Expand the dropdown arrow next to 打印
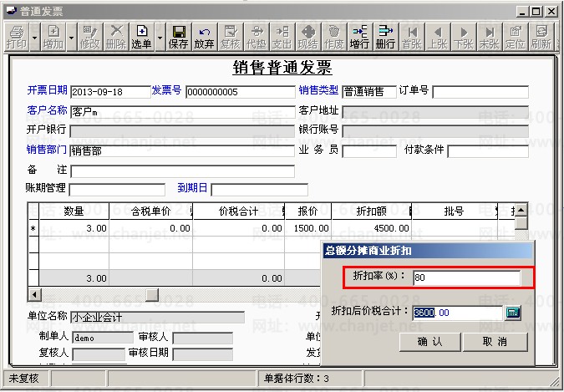The height and width of the screenshot is (392, 564). coord(34,37)
